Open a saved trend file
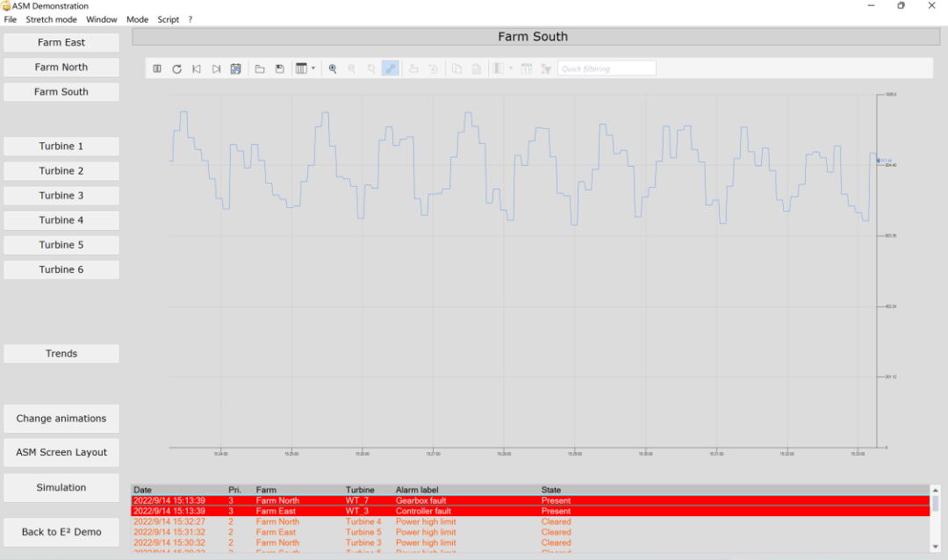The height and width of the screenshot is (560, 948). click(259, 68)
